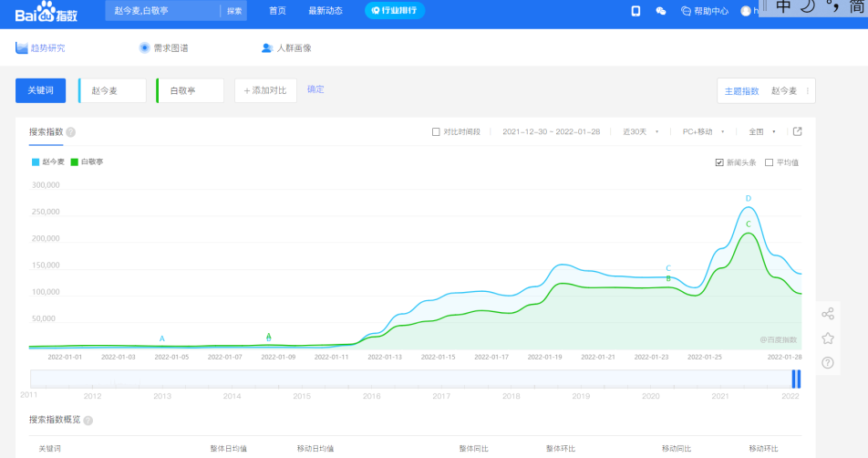Click the 确定 confirm link
The height and width of the screenshot is (458, 868).
(315, 89)
